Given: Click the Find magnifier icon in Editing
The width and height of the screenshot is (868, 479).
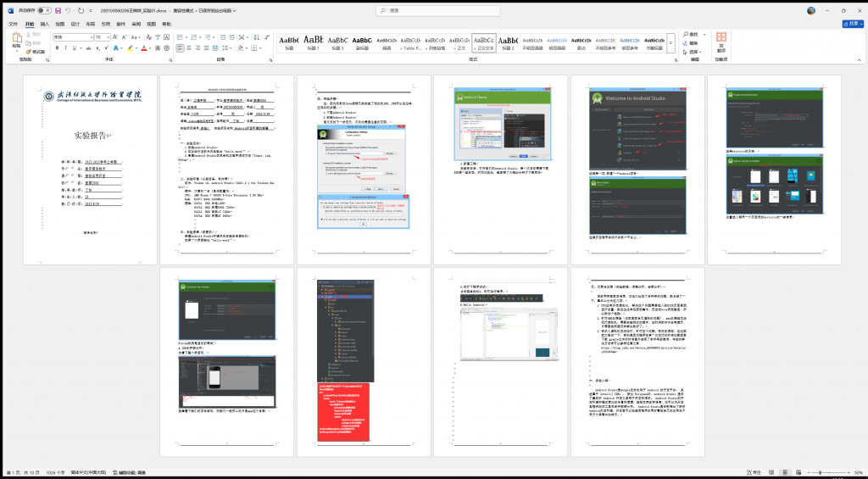Looking at the screenshot, I should coord(683,34).
